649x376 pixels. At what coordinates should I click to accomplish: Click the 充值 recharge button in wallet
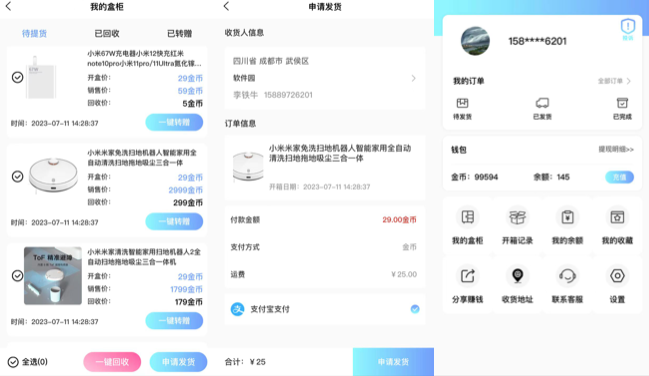[620, 177]
